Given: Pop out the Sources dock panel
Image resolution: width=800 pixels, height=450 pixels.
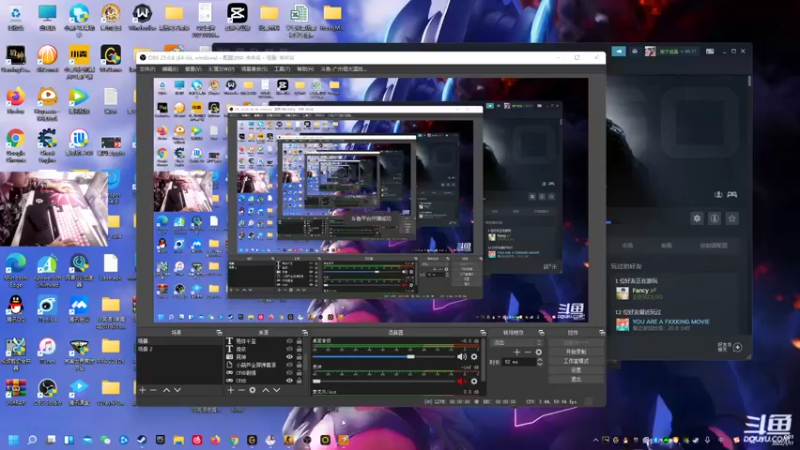Looking at the screenshot, I should [305, 332].
